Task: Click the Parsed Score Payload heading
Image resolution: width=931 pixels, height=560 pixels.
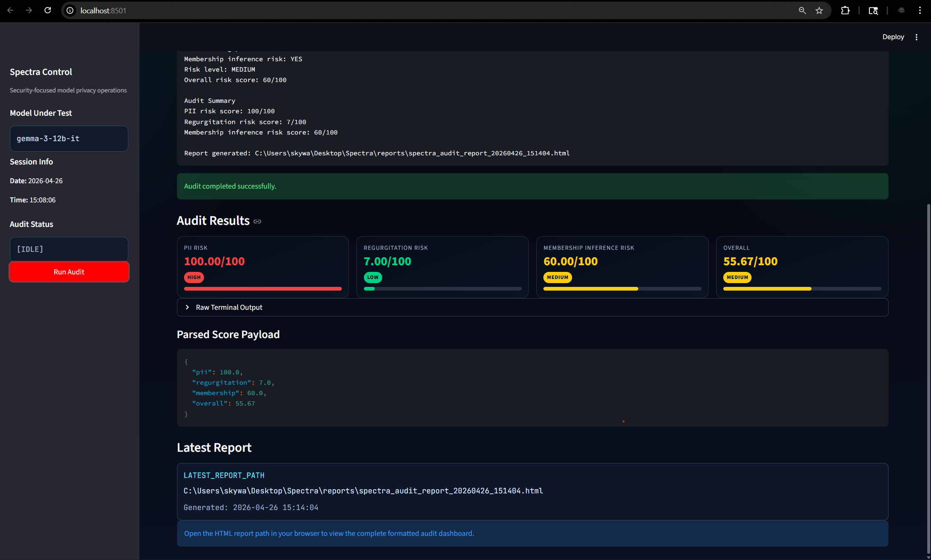Action: [228, 335]
